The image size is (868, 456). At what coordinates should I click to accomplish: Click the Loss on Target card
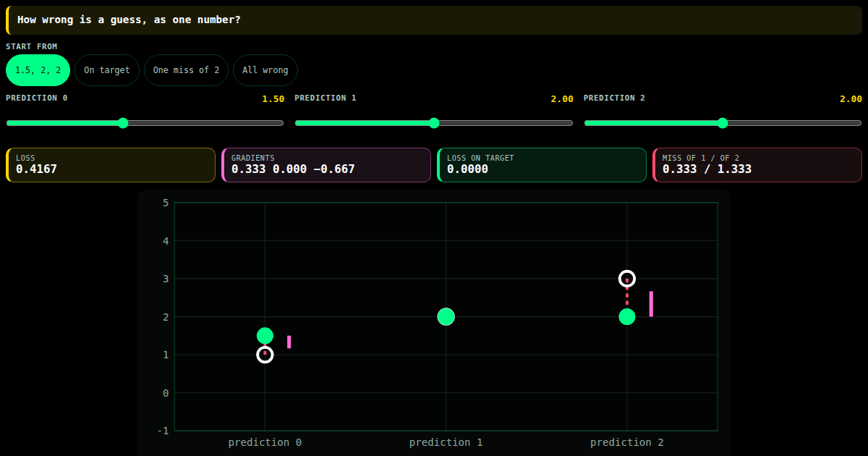coord(542,165)
